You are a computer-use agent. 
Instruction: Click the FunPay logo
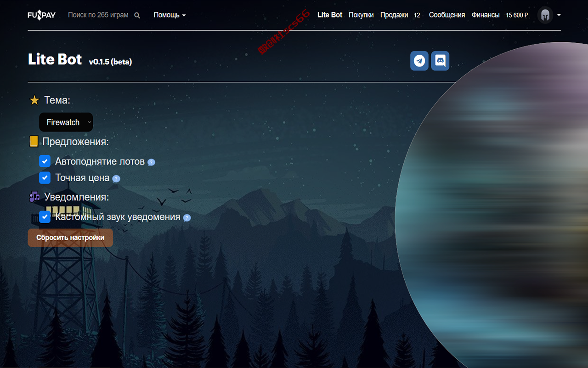tap(41, 15)
